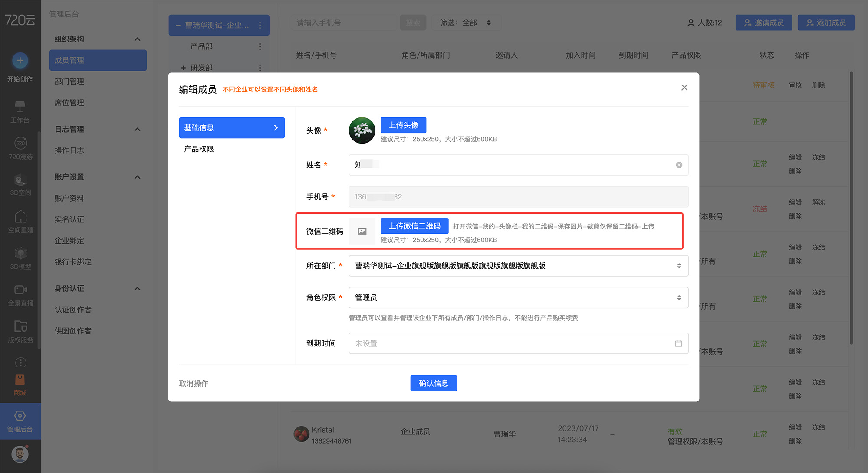Switch to the 产品权限 tab
This screenshot has height=473, width=868.
pyautogui.click(x=199, y=149)
